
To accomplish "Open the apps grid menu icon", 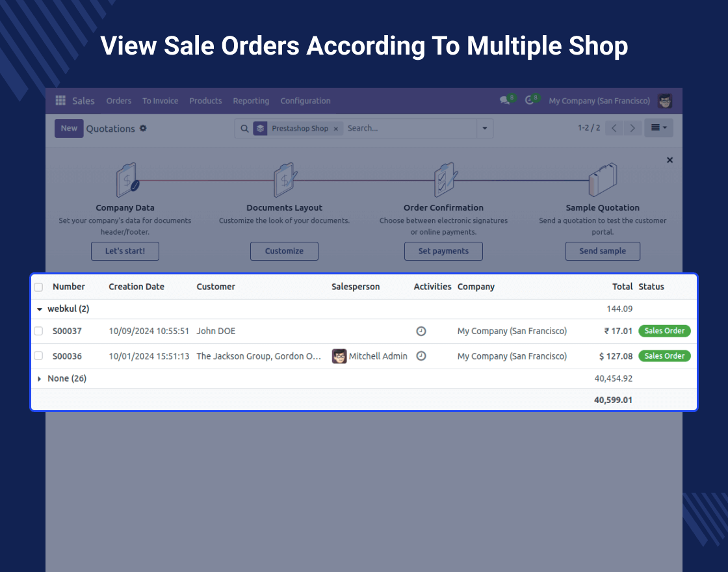I will tap(60, 100).
